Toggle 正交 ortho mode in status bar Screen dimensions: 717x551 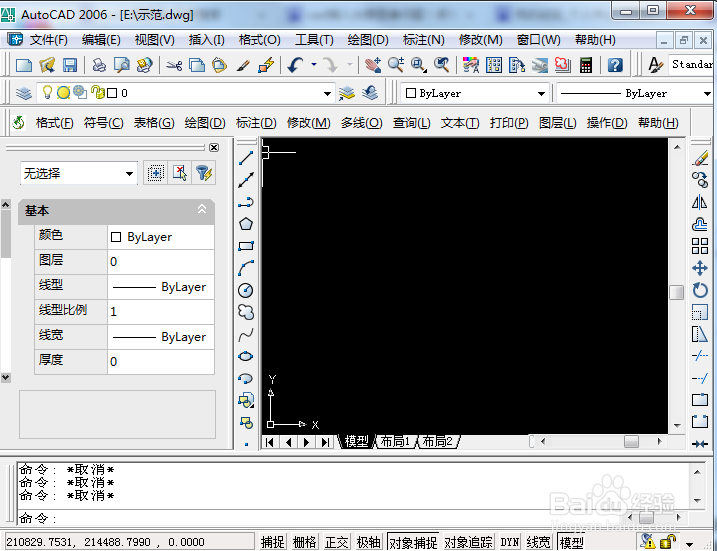[x=337, y=542]
